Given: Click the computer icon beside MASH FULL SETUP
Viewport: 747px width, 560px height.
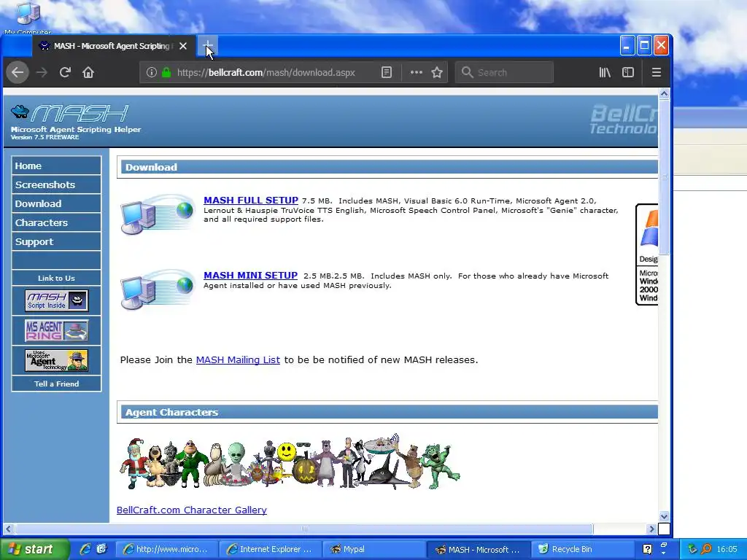Looking at the screenshot, I should pos(158,214).
